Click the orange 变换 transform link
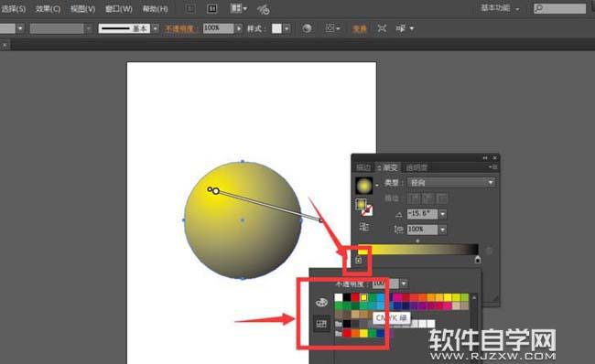 360,29
